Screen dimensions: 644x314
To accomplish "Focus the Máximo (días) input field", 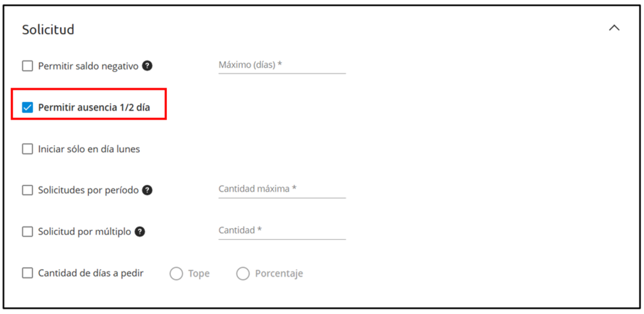I will tap(282, 66).
